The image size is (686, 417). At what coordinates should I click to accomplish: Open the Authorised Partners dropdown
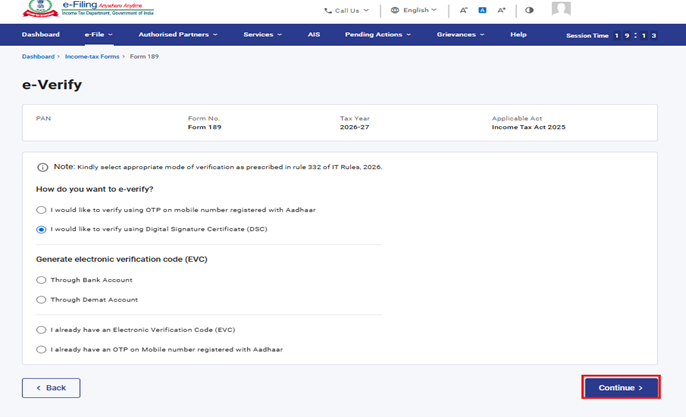click(178, 35)
